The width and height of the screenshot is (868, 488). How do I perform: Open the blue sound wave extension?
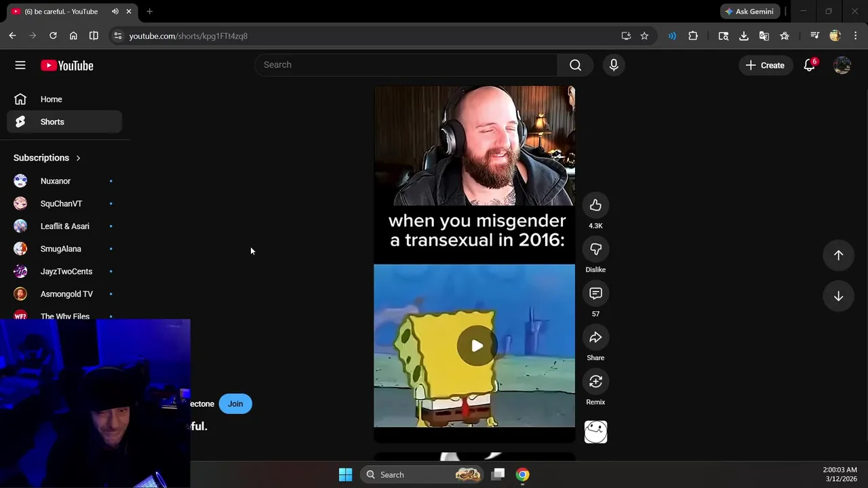tap(672, 36)
